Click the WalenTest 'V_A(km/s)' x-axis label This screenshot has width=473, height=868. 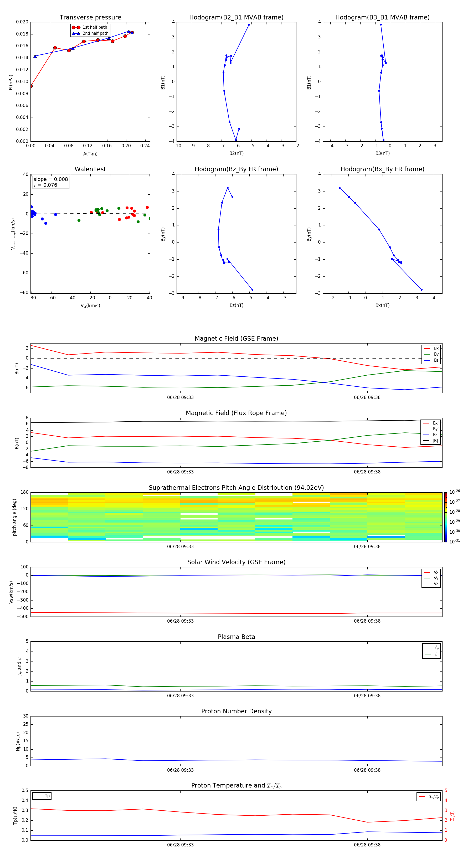(x=90, y=306)
